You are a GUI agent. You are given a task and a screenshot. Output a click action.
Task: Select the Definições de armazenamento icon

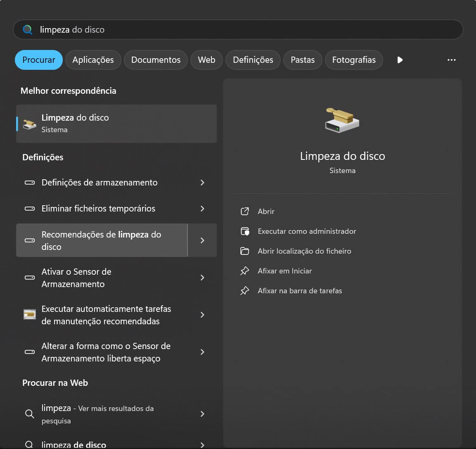tap(29, 183)
